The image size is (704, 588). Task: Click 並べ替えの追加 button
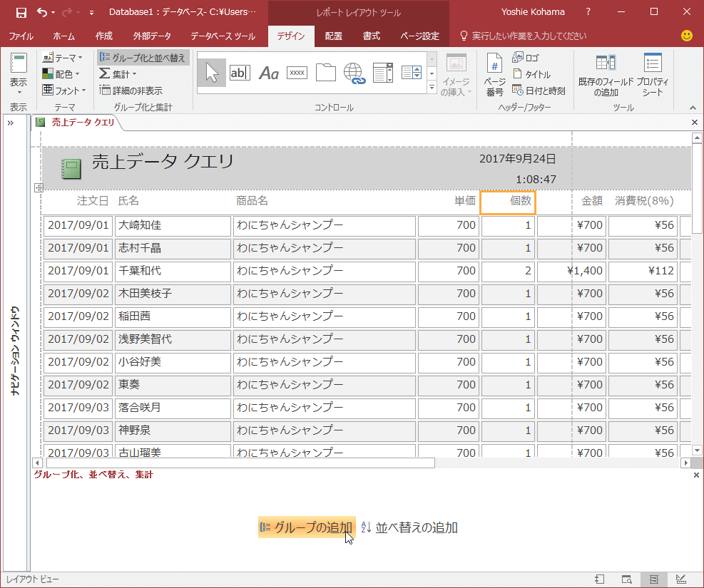coord(409,527)
